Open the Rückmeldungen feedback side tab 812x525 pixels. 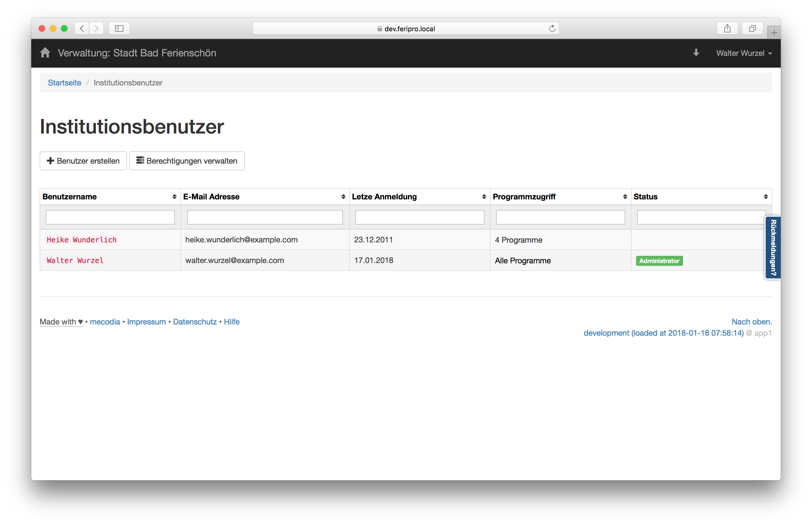click(773, 247)
